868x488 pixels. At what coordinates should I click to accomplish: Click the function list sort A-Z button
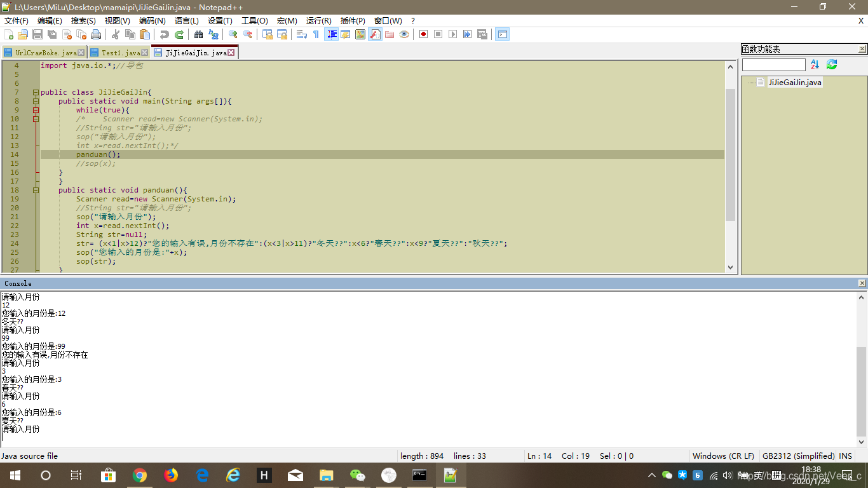815,65
